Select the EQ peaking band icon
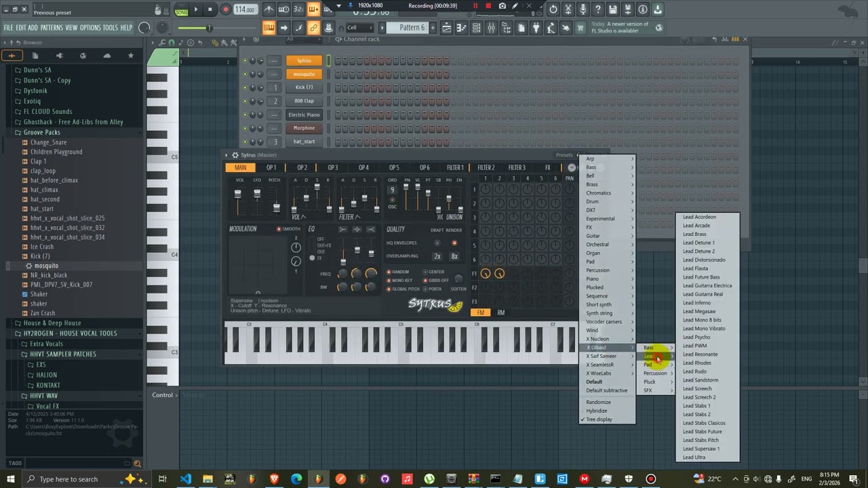 click(357, 229)
